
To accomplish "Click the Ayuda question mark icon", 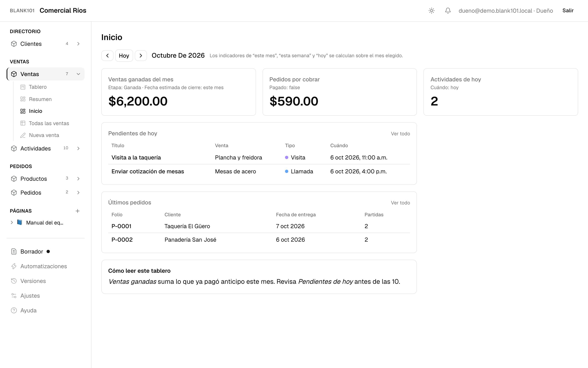I will [14, 310].
